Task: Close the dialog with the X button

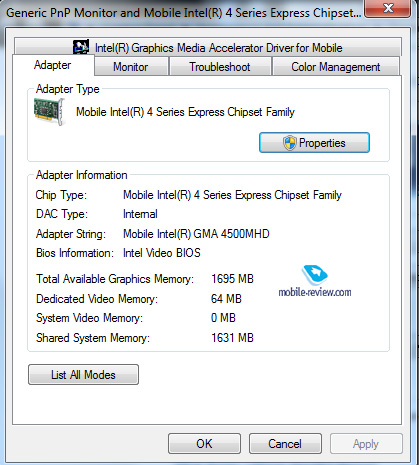Action: click(388, 8)
